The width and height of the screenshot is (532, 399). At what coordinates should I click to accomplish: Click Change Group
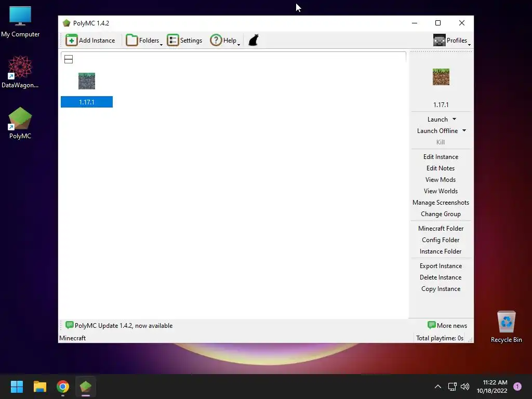pyautogui.click(x=441, y=214)
